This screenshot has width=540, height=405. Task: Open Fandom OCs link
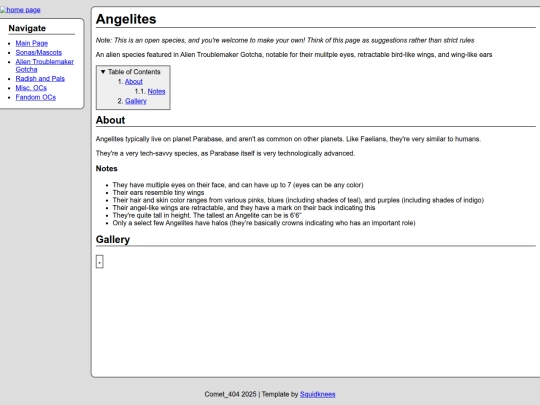click(35, 97)
